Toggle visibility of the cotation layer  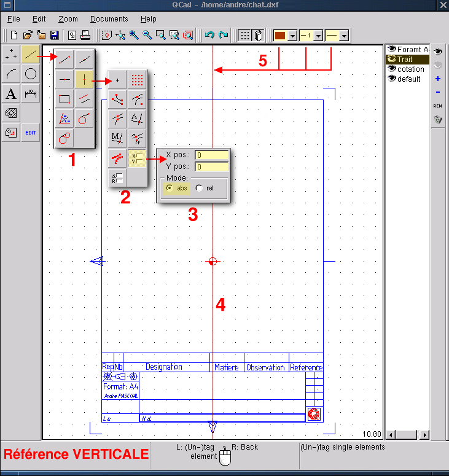391,69
